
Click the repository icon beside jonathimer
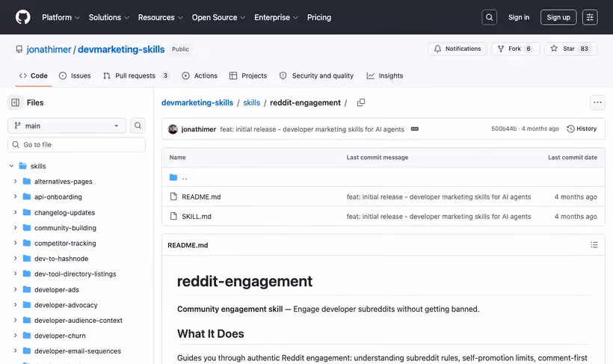pos(19,49)
